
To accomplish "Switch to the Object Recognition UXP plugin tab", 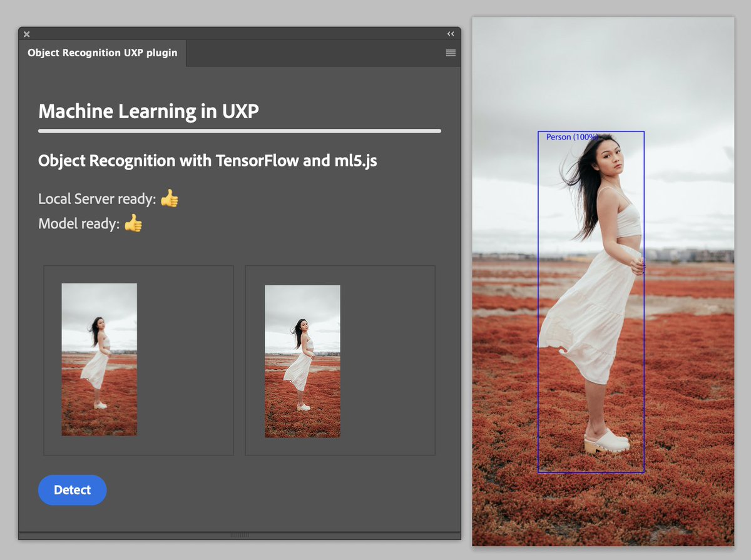I will tap(102, 53).
